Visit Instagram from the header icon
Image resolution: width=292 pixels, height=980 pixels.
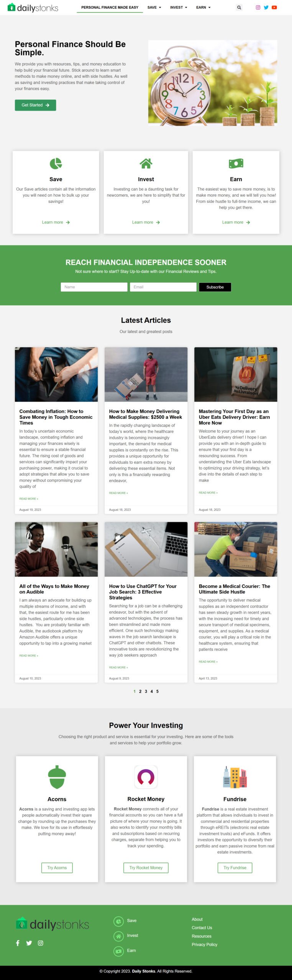[258, 7]
